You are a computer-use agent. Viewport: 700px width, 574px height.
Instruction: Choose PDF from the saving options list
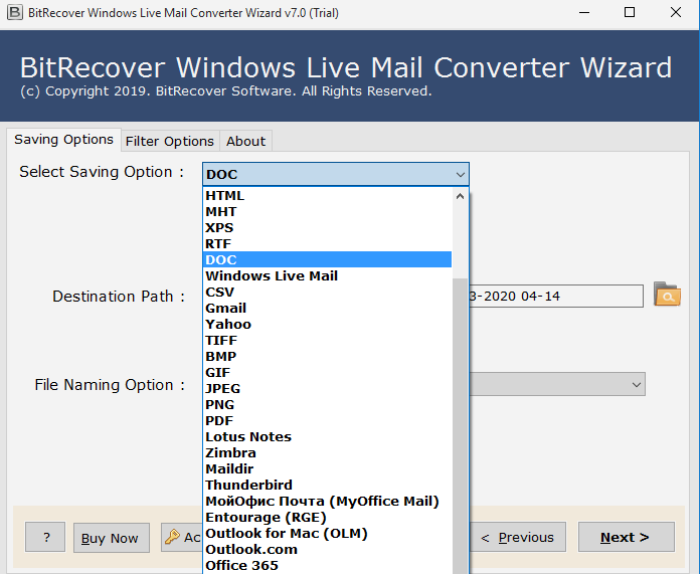pos(220,420)
